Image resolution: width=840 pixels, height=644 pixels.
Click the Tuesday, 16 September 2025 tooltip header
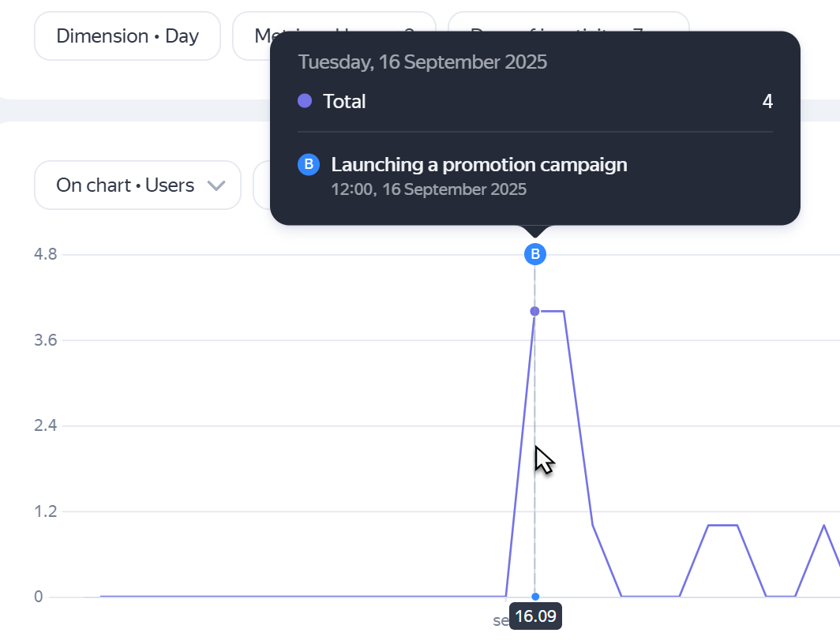pos(422,62)
